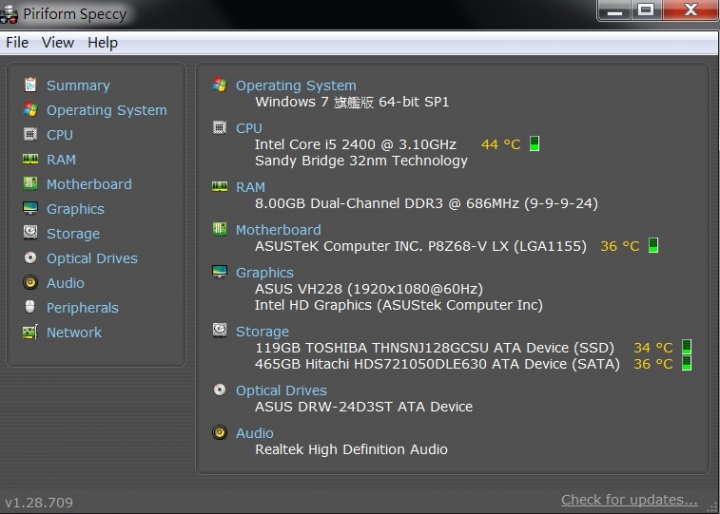Select RAM in the sidebar
The height and width of the screenshot is (514, 720).
click(x=61, y=159)
